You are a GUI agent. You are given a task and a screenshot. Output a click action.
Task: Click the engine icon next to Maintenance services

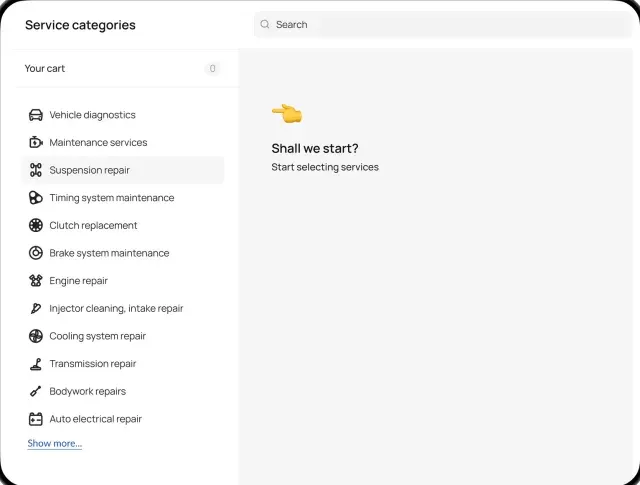[x=36, y=142]
